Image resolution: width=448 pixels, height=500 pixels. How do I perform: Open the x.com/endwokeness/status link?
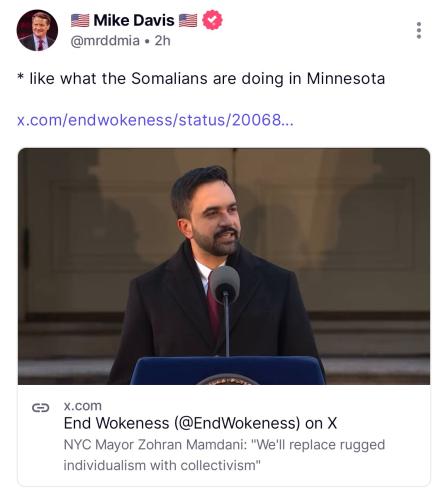click(155, 120)
